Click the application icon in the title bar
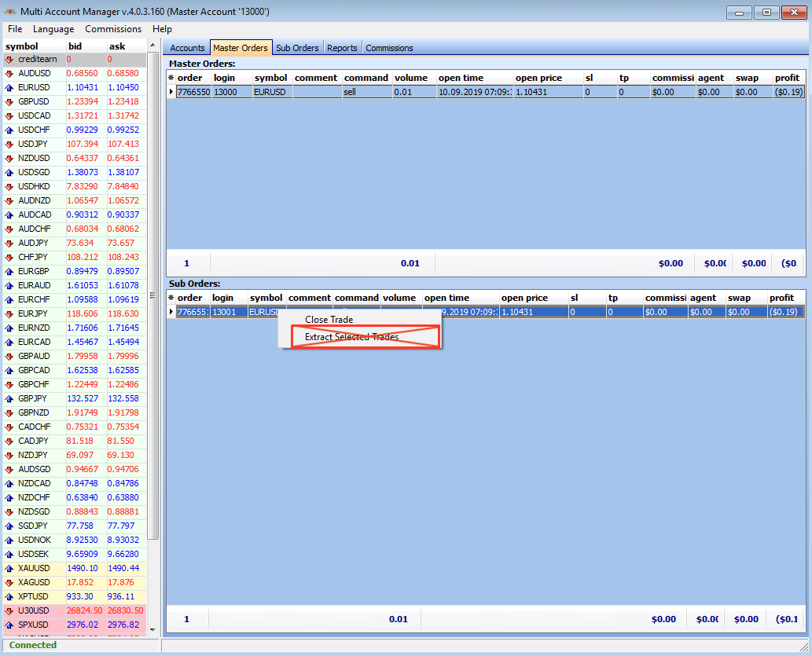812x656 pixels. (10, 11)
